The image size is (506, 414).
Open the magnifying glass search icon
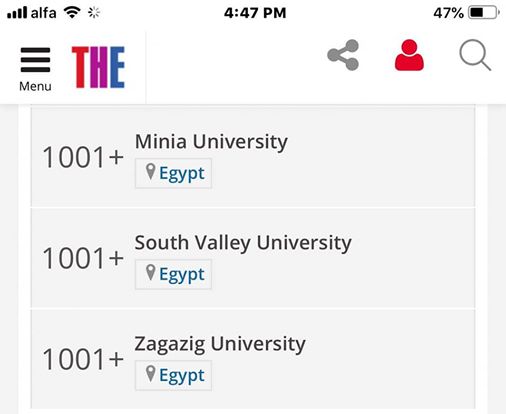point(475,55)
